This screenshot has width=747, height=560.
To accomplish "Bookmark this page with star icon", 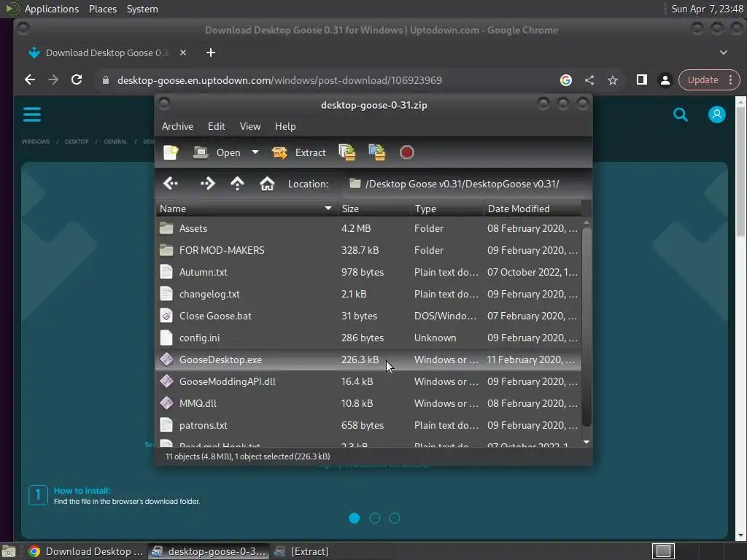I will tap(613, 80).
